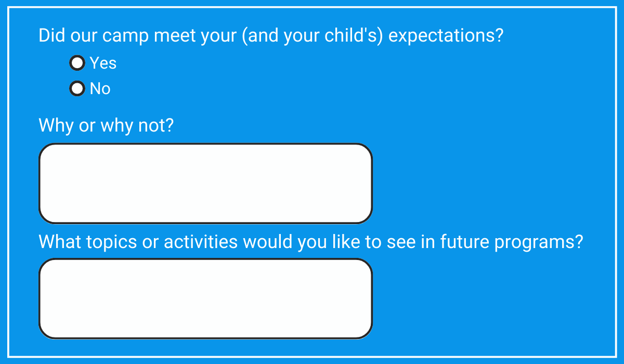This screenshot has height=364, width=624.
Task: Select the No radio button
Action: (77, 89)
